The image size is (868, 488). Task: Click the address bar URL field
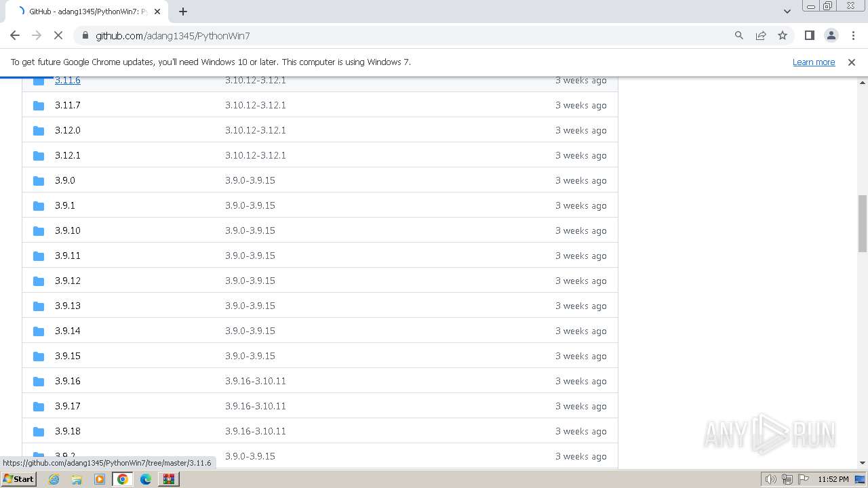407,35
